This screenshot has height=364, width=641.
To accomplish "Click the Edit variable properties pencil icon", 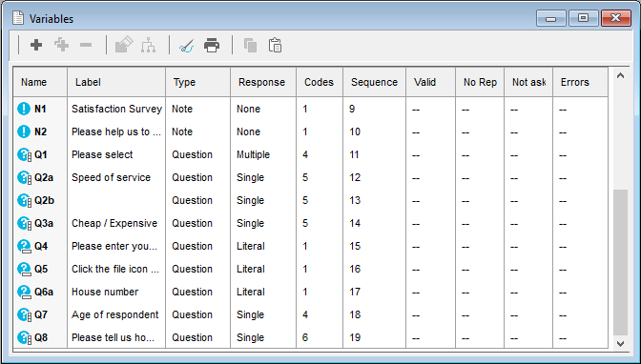I will 124,45.
